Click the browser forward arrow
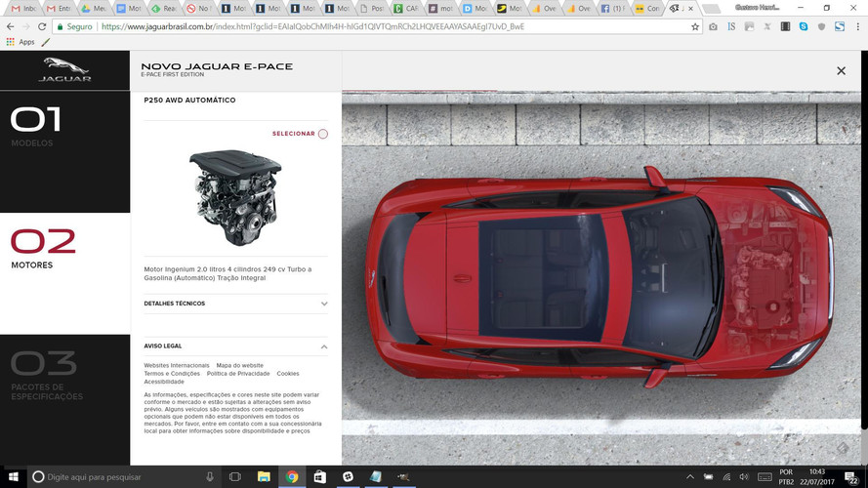 point(26,26)
